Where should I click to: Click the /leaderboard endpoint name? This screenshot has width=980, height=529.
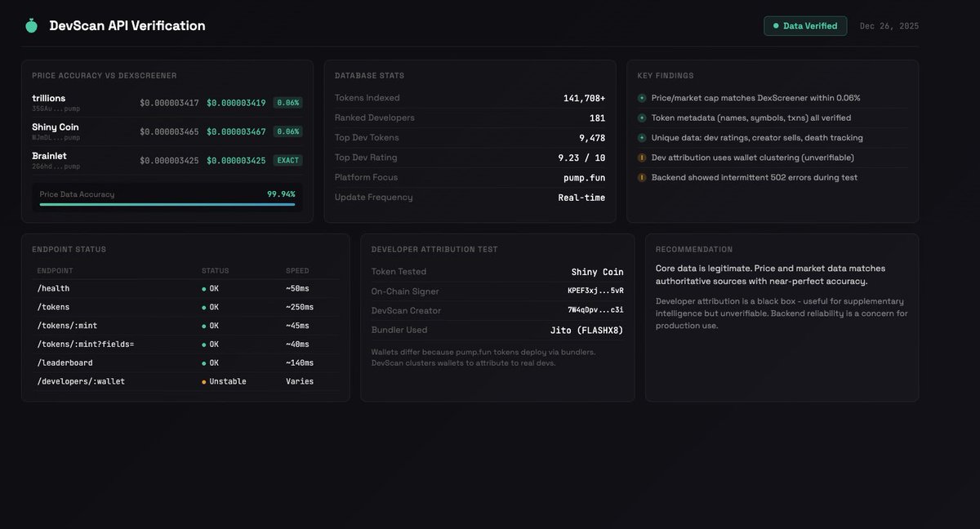[65, 362]
